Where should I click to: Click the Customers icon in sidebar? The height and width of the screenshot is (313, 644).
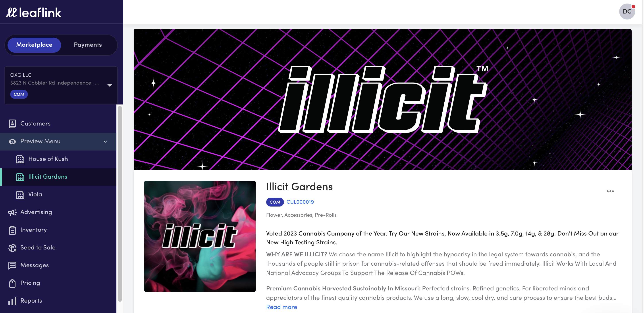click(12, 124)
